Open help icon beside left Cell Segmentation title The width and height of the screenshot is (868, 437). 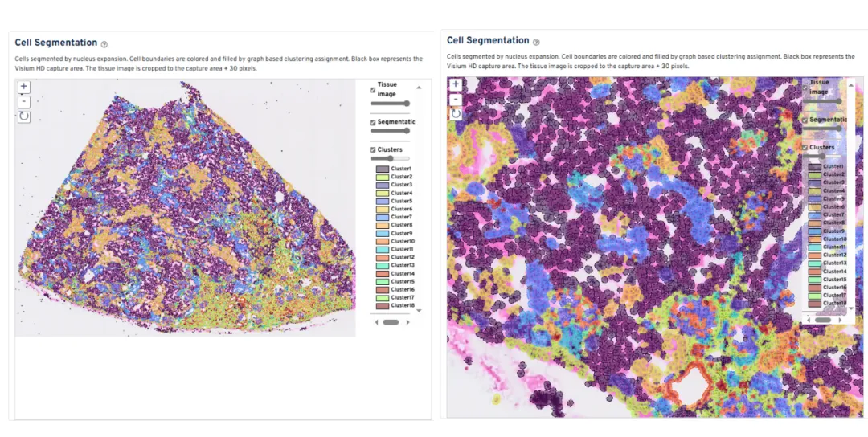pyautogui.click(x=104, y=44)
